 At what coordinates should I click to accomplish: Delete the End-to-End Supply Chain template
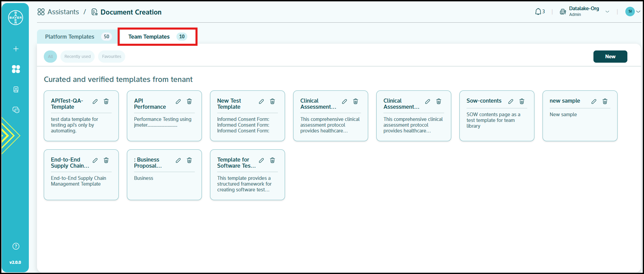coord(106,160)
